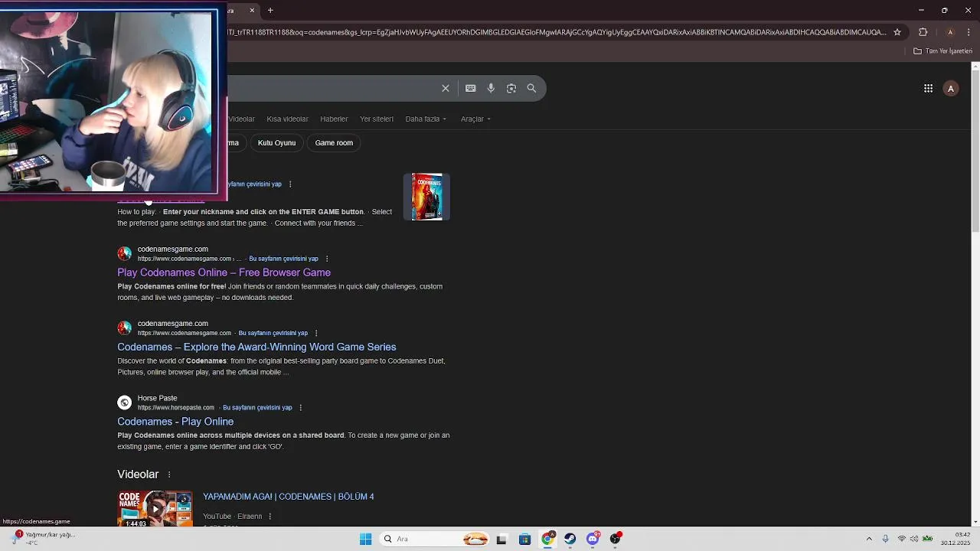The height and width of the screenshot is (551, 980).
Task: Open the Tüm Yer İşaretleri bookmarks folder
Action: pos(942,51)
